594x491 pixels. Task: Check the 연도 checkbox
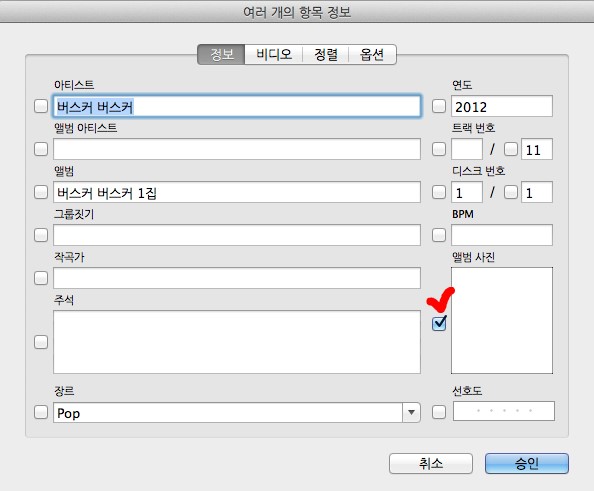pos(439,106)
